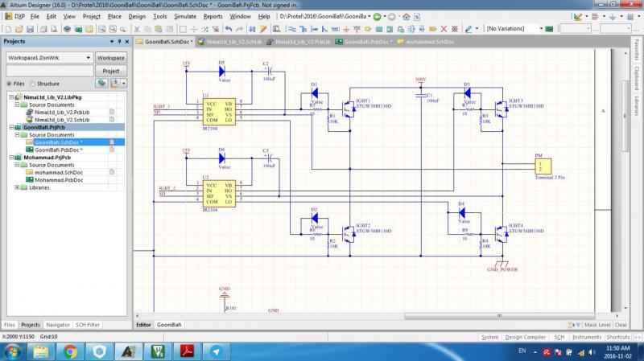
Task: Open the Libraries side panel tab
Action: pyautogui.click(x=636, y=106)
